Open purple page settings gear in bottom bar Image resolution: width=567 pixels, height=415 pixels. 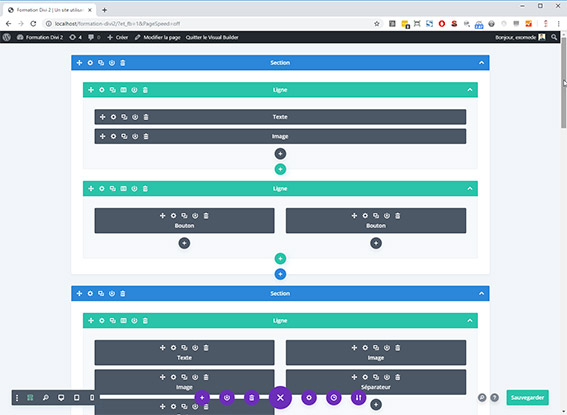coord(309,397)
